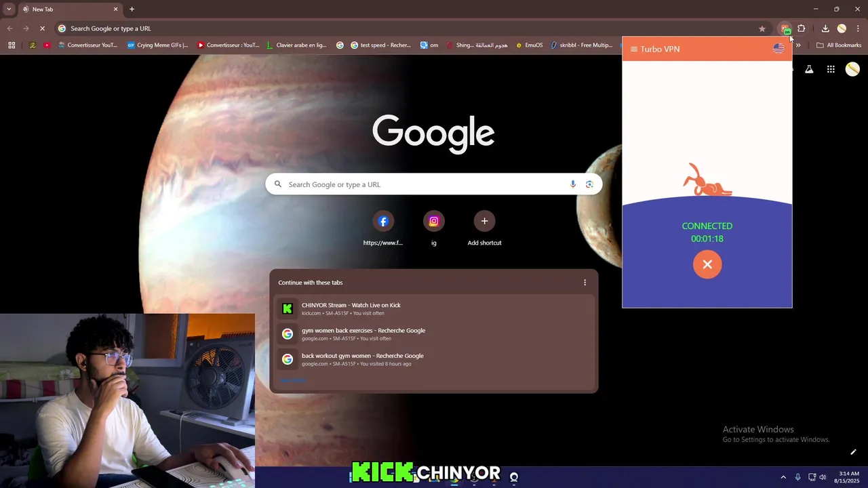Bookmark this tab with the star icon
The width and height of the screenshot is (868, 488).
[762, 28]
